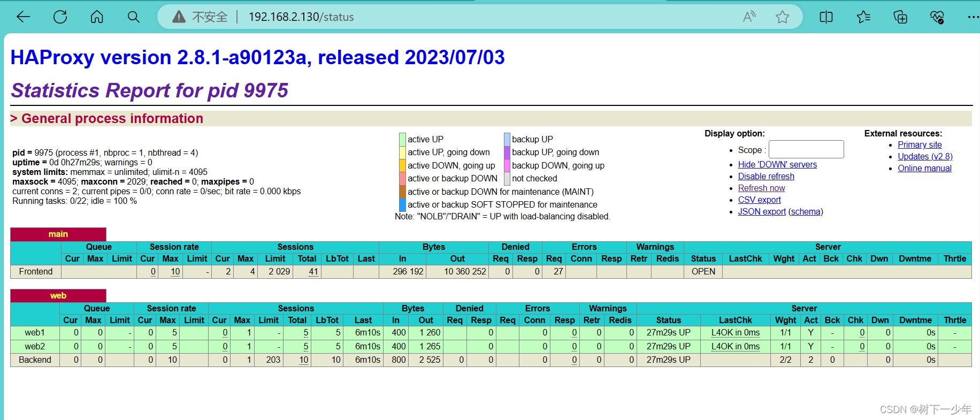Open the favorites list icon
The width and height of the screenshot is (980, 420).
coord(863,17)
